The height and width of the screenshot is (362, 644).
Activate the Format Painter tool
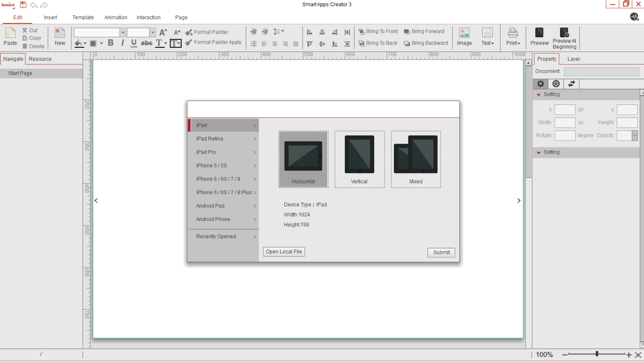tap(207, 32)
